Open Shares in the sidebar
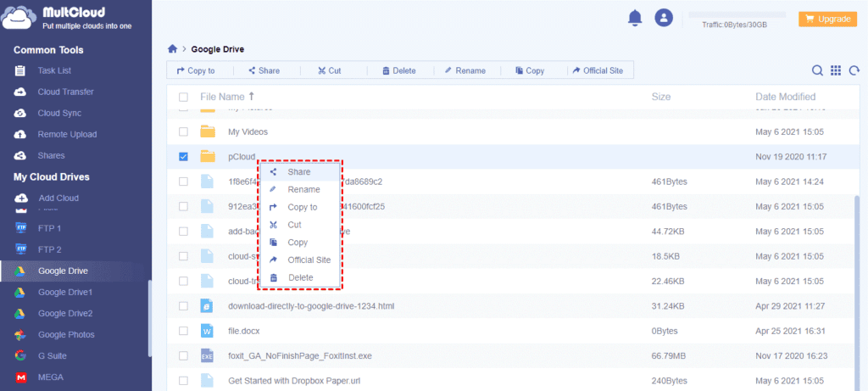This screenshot has width=868, height=391. 51,155
